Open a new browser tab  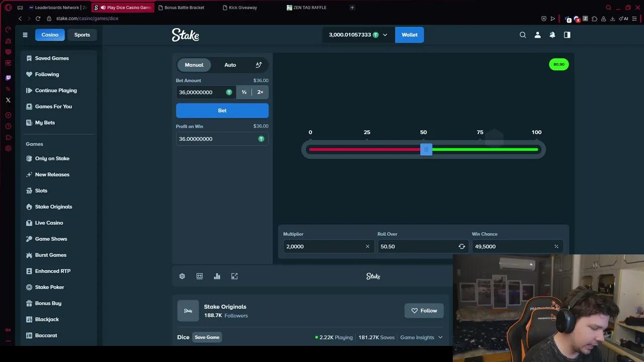[x=352, y=8]
